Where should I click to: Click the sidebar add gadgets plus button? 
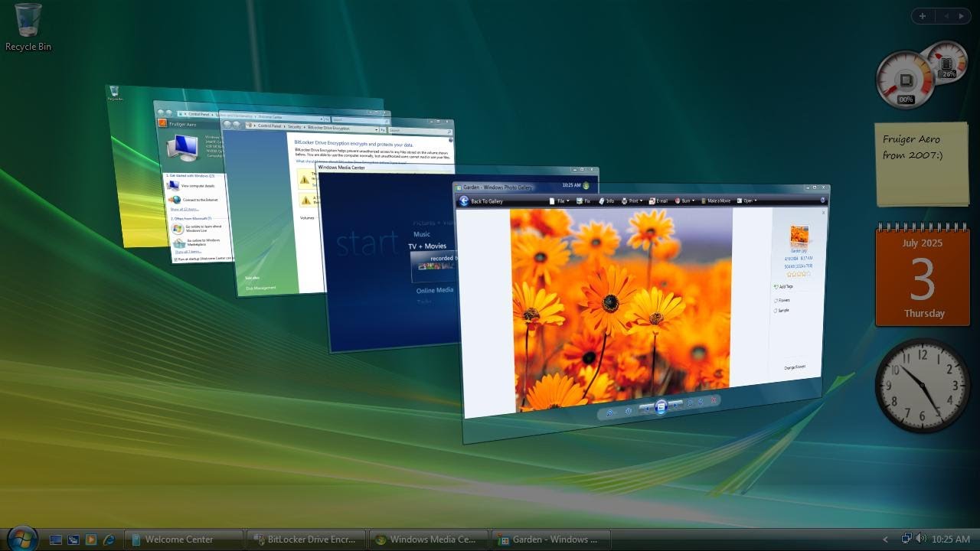point(923,16)
